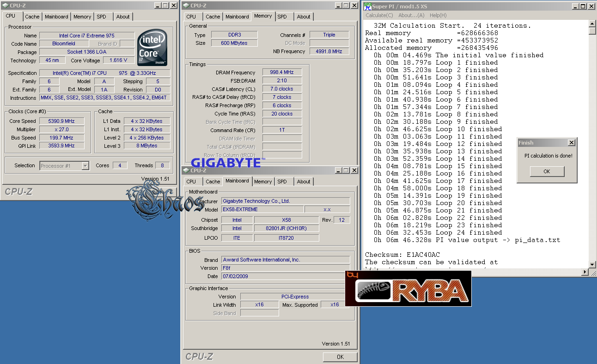This screenshot has height=364, width=597.
Task: Click the BIOS Version value 'F8f'
Action: pos(286,268)
